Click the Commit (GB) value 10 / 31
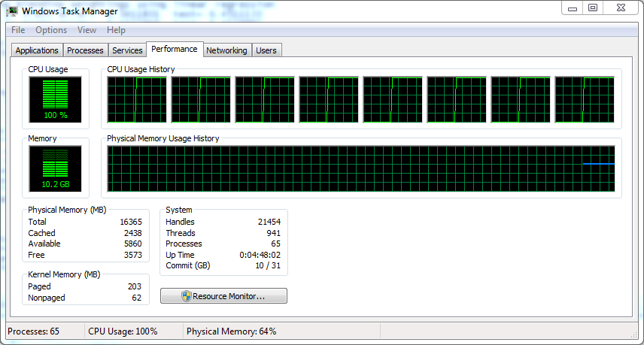Screen dimensions: 644x345 tap(268, 265)
